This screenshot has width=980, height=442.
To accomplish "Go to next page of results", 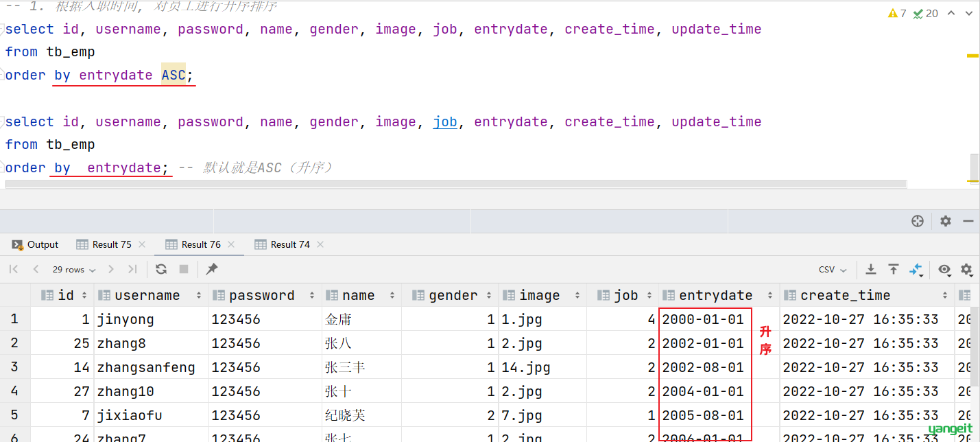I will click(x=111, y=269).
